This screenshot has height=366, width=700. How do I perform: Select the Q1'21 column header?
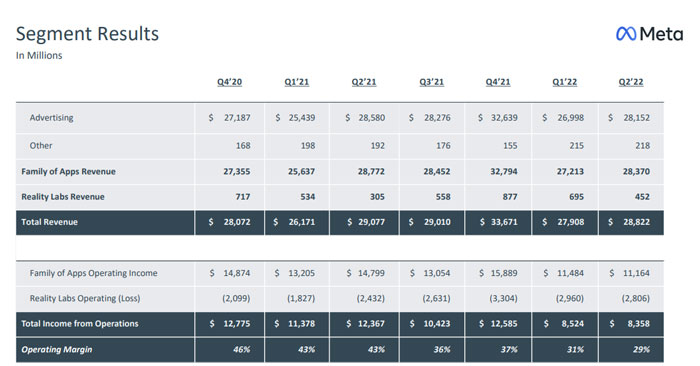point(297,82)
